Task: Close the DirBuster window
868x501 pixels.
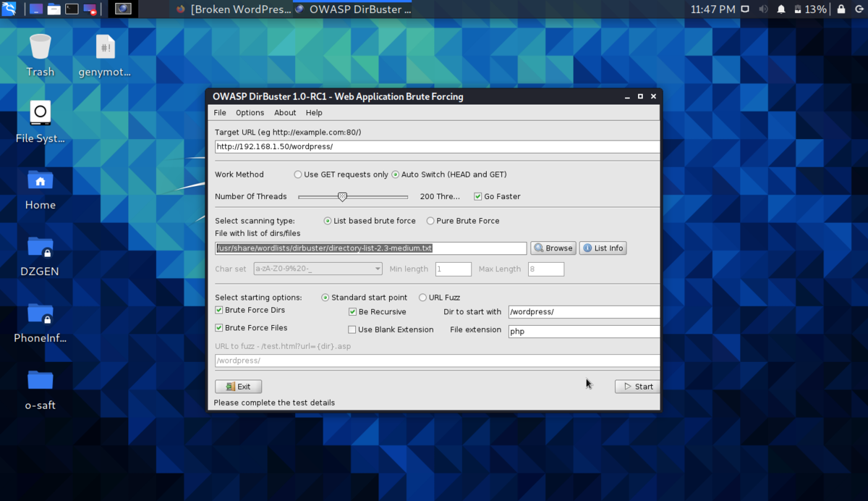Action: coord(653,96)
